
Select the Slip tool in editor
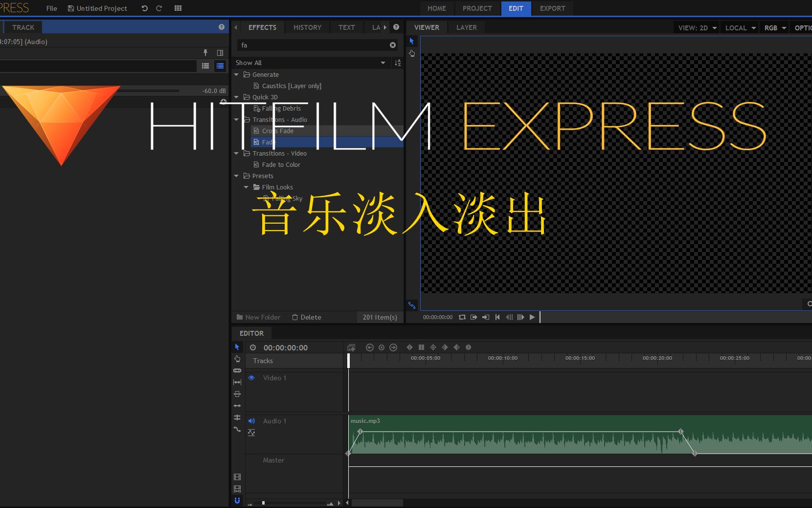[x=237, y=382]
